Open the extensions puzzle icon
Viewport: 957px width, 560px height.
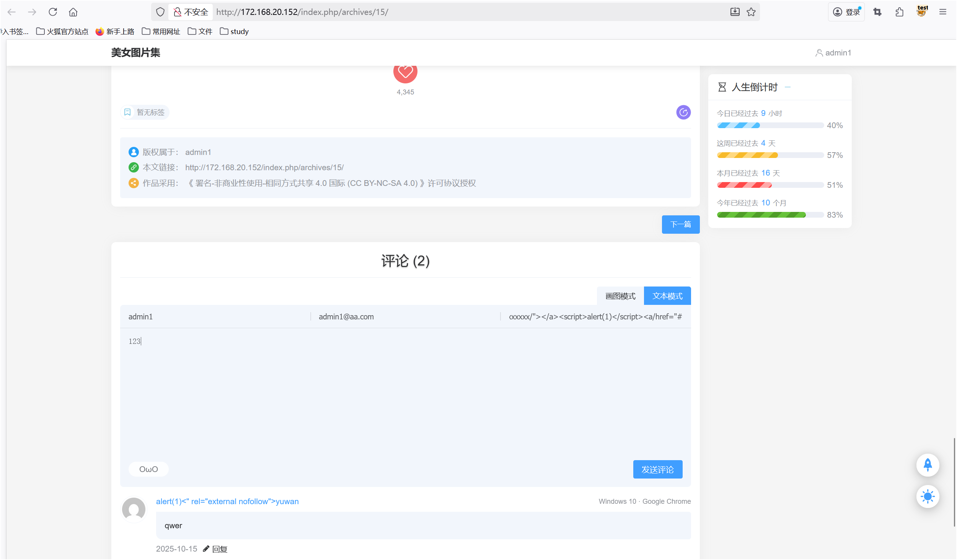[899, 12]
